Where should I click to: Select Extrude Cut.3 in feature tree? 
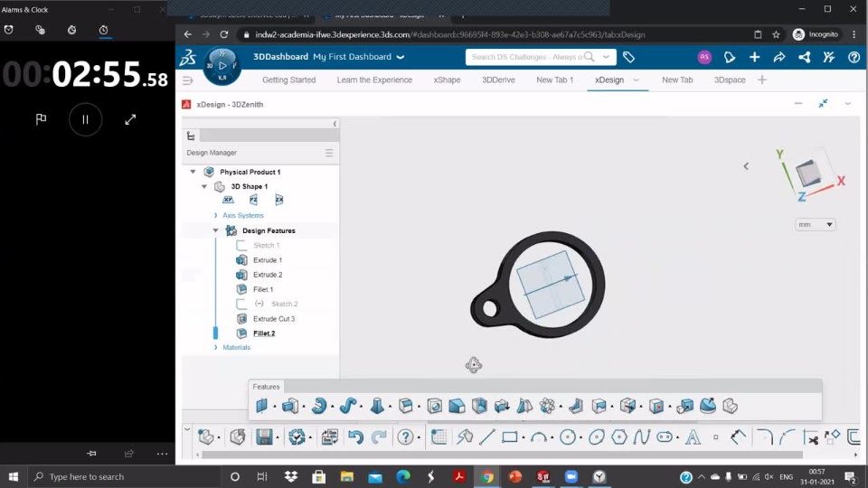(273, 319)
